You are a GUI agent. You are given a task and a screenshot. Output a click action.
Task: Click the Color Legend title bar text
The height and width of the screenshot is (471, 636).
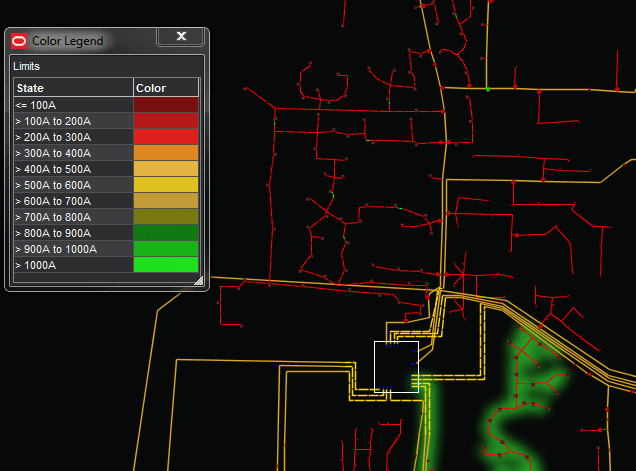(x=68, y=41)
